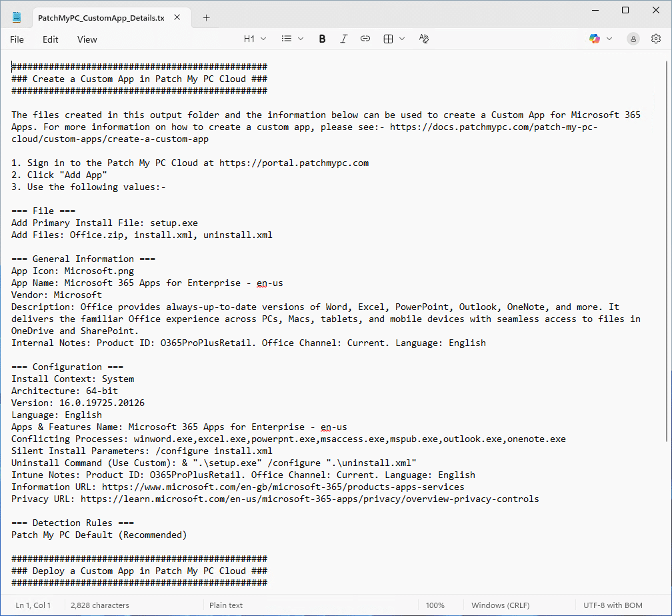Click the 100% zoom level in status bar
Image resolution: width=672 pixels, height=616 pixels.
click(435, 605)
